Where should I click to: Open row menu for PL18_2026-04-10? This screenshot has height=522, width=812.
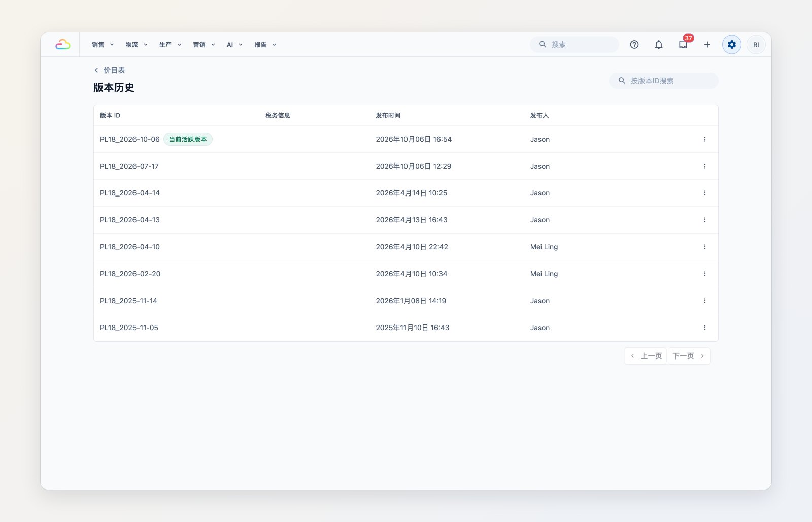point(705,247)
